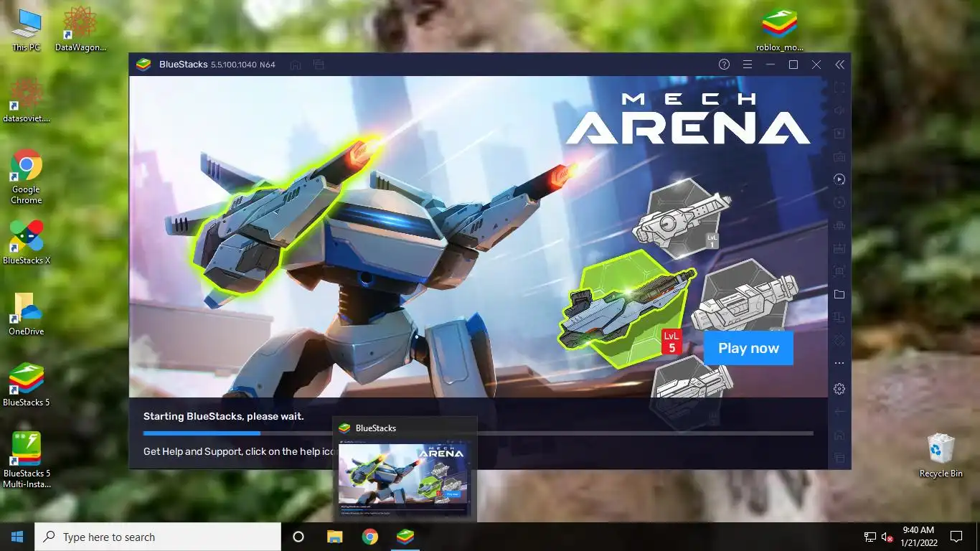This screenshot has height=551, width=980.
Task: Open the clock showing 9:40 AM
Action: pos(918,536)
